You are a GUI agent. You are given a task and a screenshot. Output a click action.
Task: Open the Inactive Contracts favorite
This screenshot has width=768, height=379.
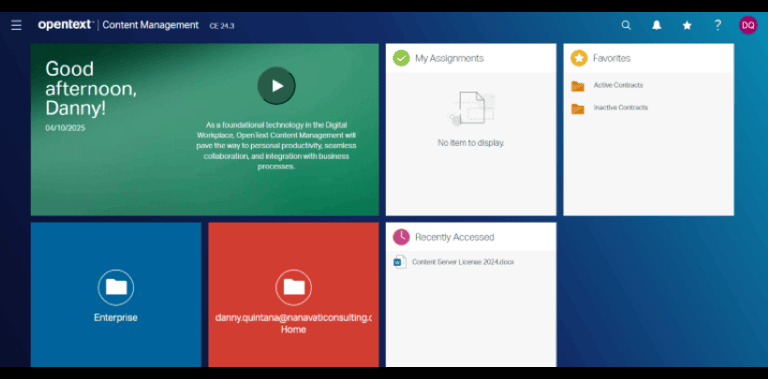tap(621, 107)
